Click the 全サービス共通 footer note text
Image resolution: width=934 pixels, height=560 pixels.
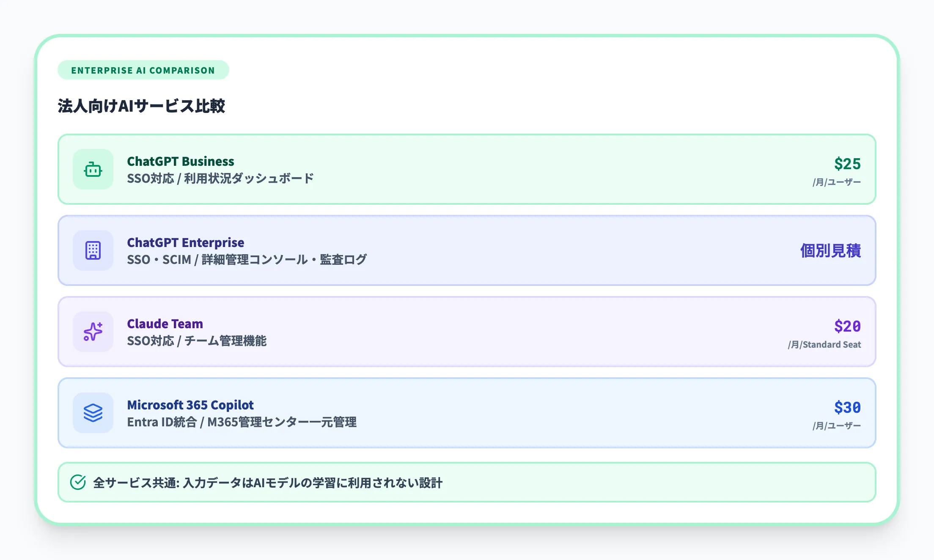(x=268, y=483)
